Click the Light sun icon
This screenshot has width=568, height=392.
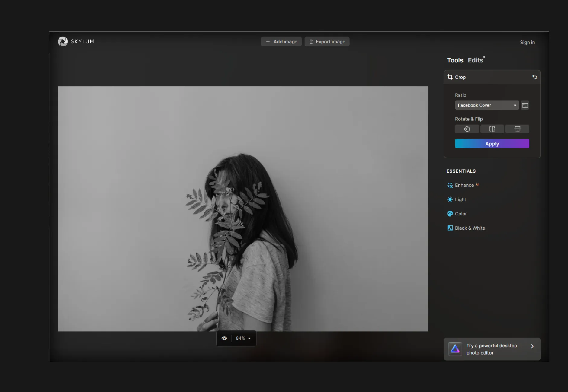(450, 199)
